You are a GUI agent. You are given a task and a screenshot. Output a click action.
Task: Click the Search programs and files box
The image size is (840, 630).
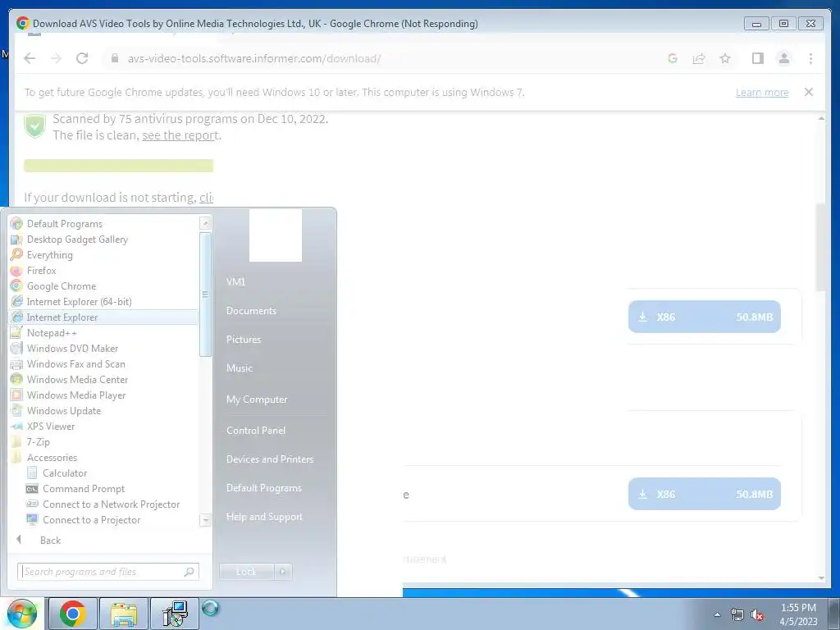(107, 572)
